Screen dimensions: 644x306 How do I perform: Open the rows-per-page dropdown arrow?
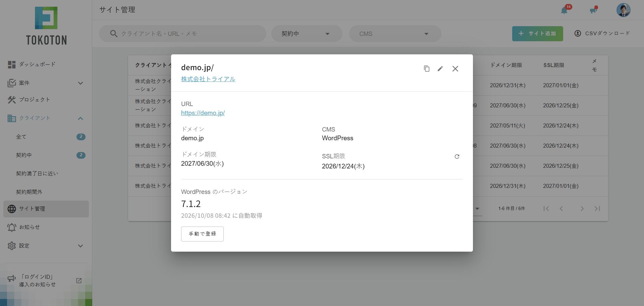[x=477, y=209]
